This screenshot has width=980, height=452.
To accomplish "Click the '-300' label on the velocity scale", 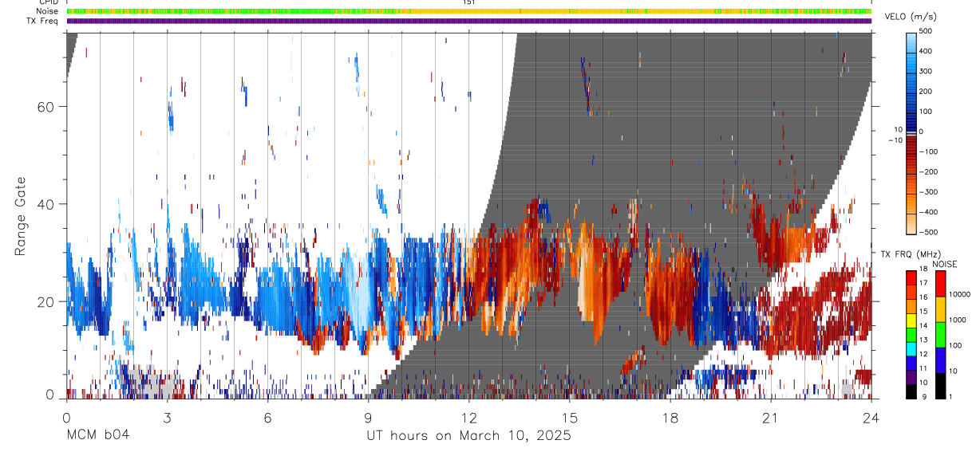I will [x=928, y=192].
